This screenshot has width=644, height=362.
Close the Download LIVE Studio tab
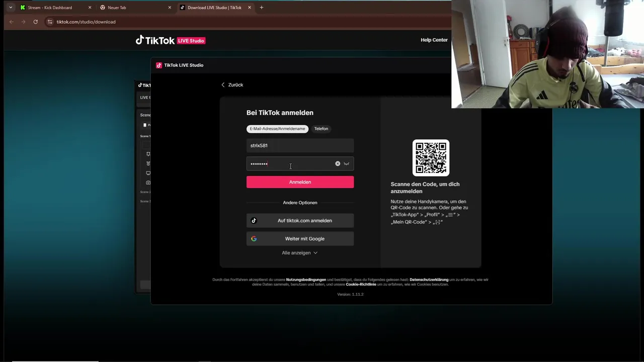tap(250, 8)
